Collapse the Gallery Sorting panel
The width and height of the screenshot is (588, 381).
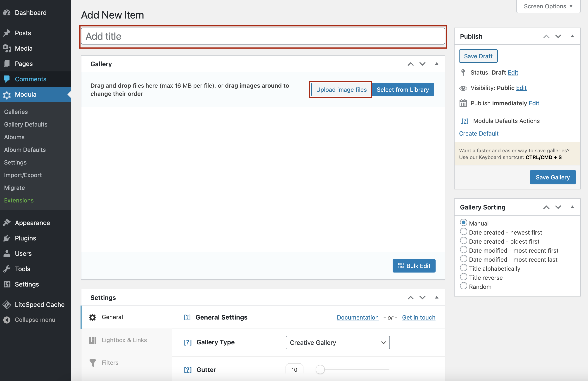[573, 207]
